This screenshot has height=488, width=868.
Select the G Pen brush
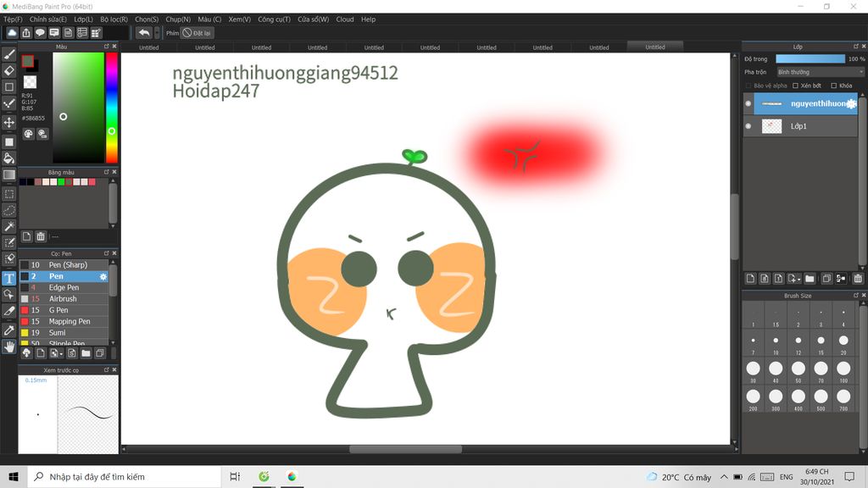pos(64,310)
